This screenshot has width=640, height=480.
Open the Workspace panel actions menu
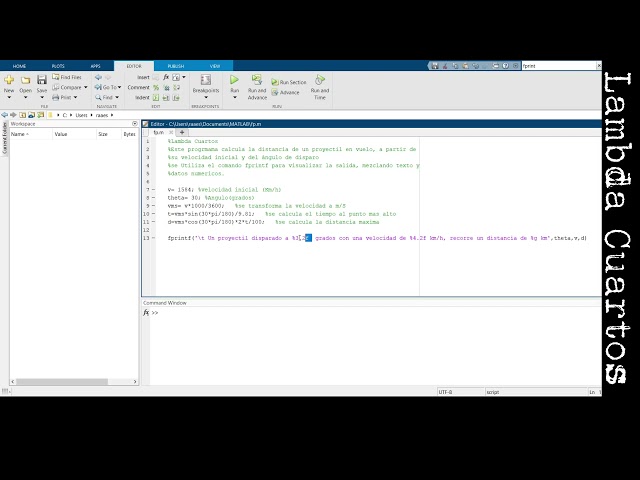point(135,123)
